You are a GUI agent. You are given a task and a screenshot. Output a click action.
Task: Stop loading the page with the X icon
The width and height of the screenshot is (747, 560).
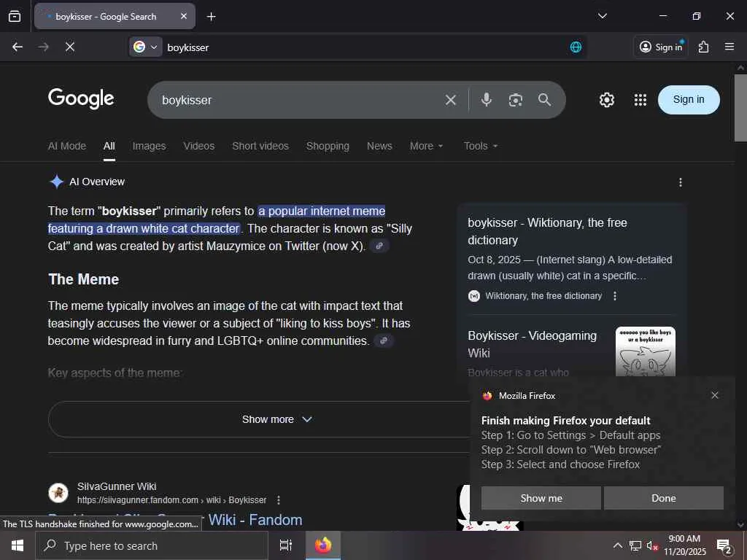[x=69, y=47]
